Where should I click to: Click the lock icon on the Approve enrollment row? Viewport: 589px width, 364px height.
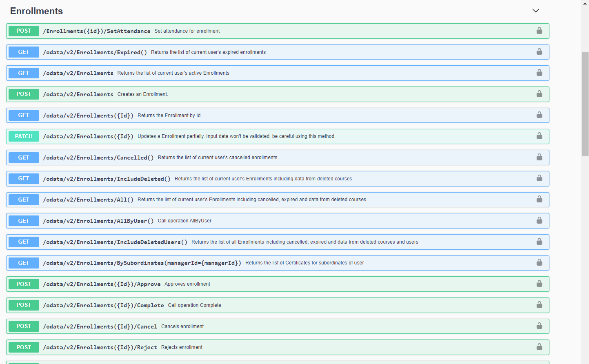tap(539, 284)
